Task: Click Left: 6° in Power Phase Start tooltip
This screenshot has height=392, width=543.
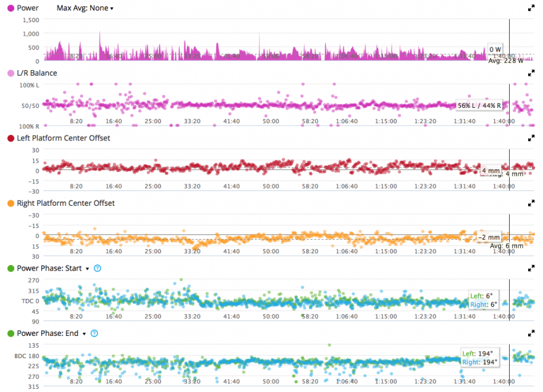Action: point(481,296)
